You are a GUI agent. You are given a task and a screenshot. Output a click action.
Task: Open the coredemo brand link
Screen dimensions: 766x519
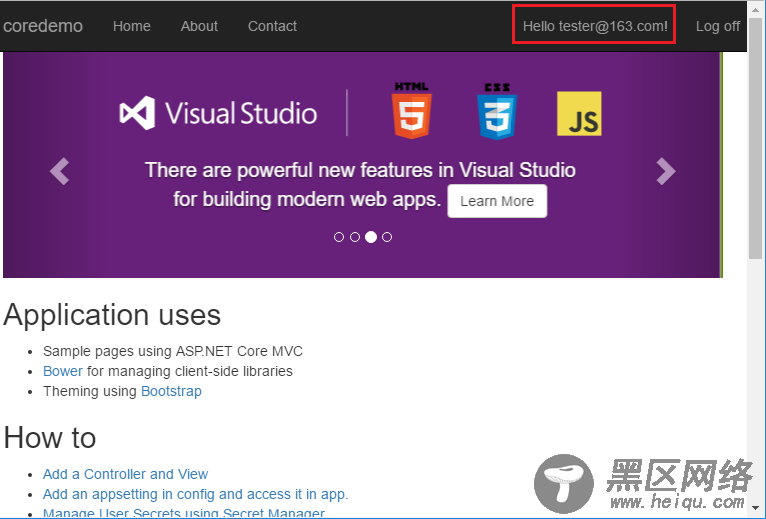click(x=43, y=26)
